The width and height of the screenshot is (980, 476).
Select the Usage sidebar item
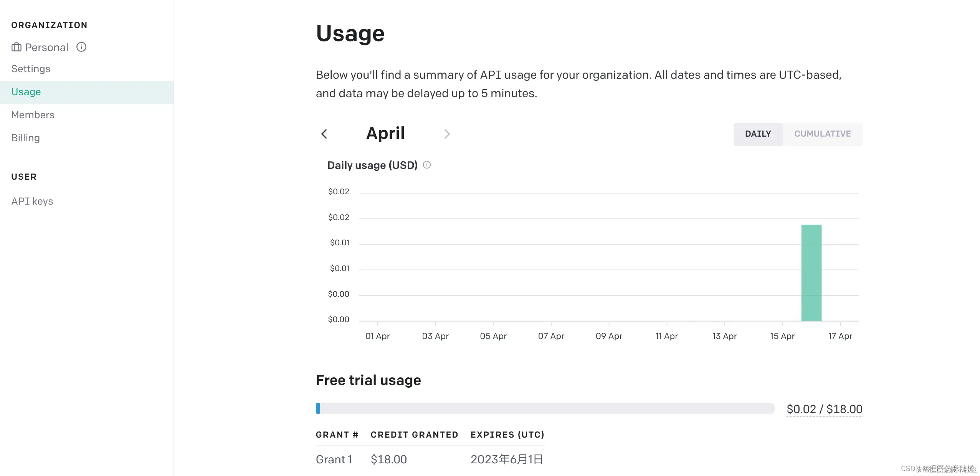click(26, 92)
